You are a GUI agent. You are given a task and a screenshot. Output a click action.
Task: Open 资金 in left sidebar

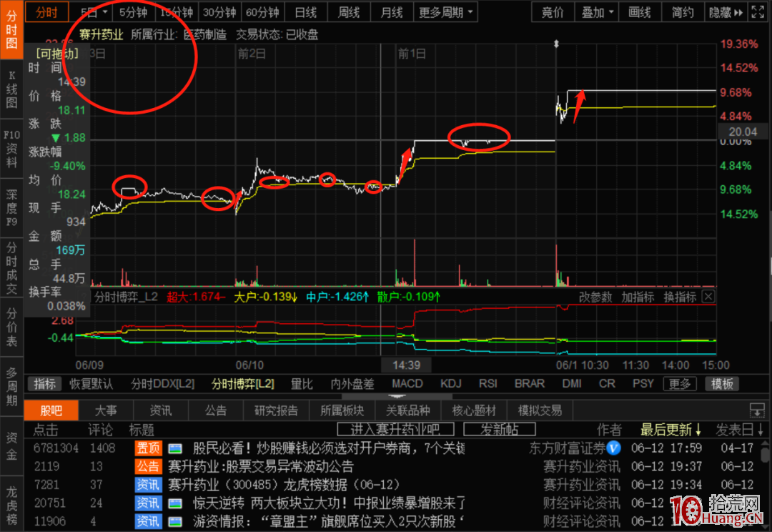11,445
